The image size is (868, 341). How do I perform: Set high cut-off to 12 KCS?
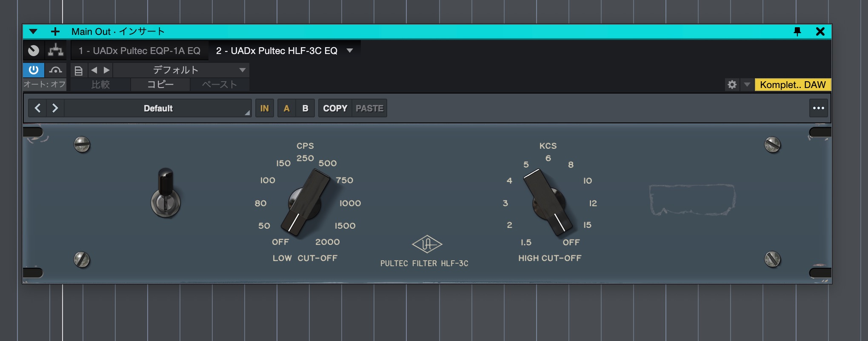coord(593,203)
